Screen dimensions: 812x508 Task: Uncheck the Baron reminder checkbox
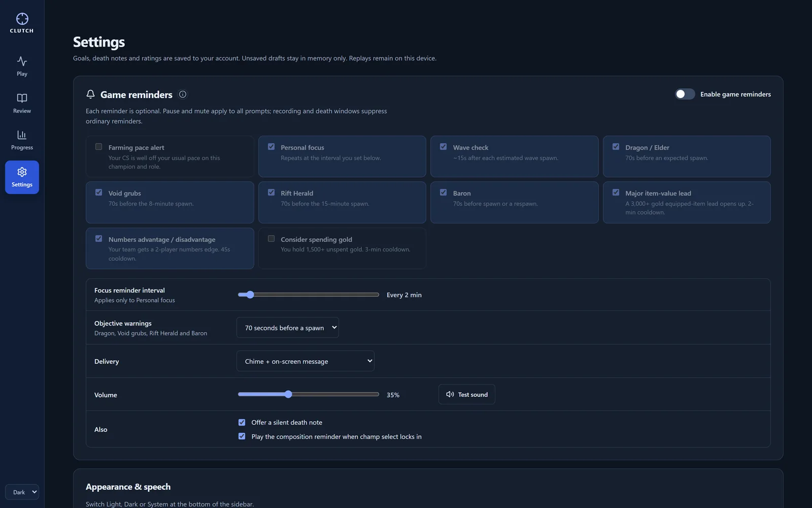pyautogui.click(x=443, y=193)
